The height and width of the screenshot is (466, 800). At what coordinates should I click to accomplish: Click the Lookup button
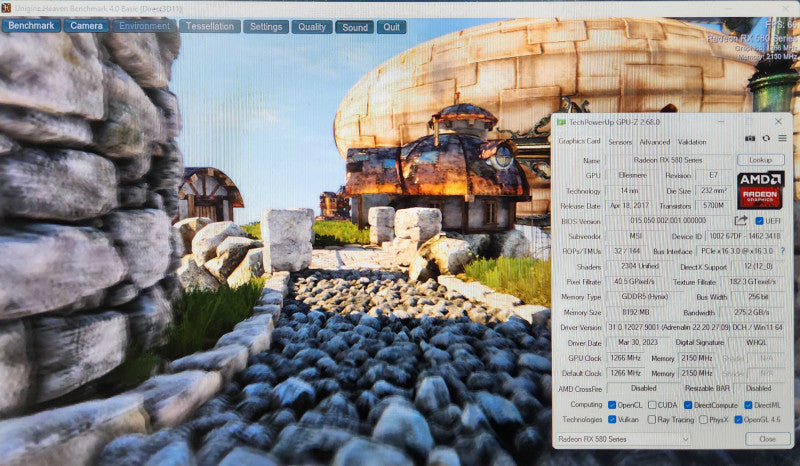click(760, 160)
